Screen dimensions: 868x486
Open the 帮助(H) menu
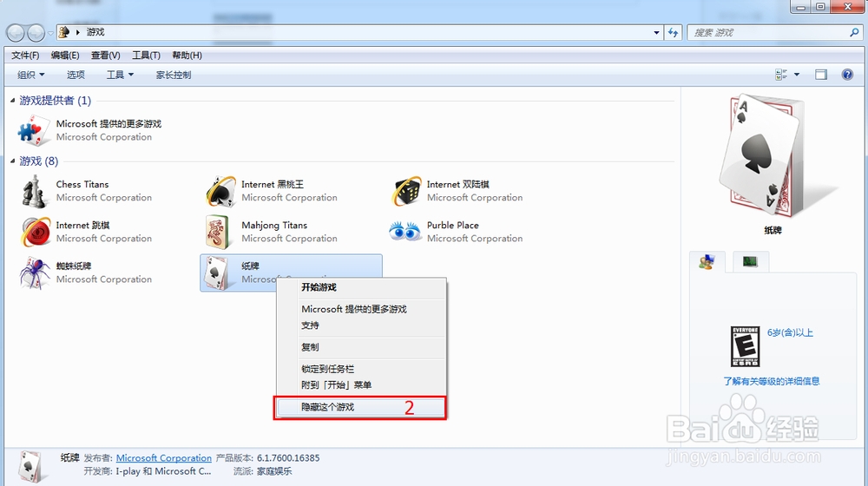pos(187,56)
